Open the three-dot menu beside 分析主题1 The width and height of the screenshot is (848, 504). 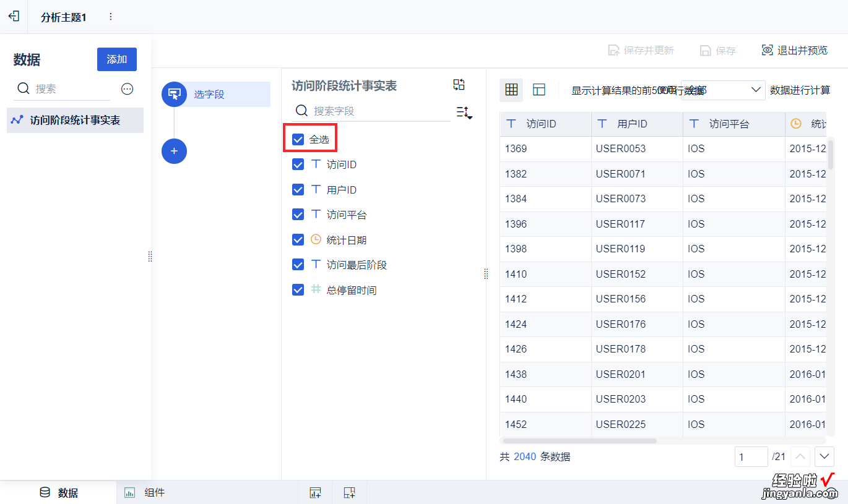(x=111, y=17)
